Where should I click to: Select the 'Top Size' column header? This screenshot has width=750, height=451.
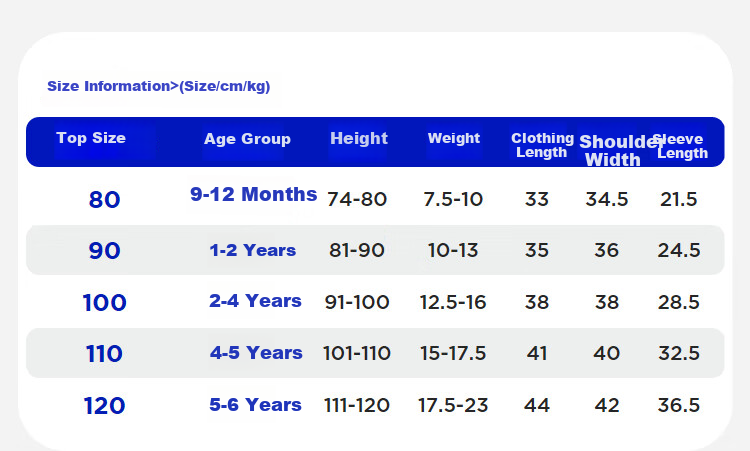pos(91,138)
